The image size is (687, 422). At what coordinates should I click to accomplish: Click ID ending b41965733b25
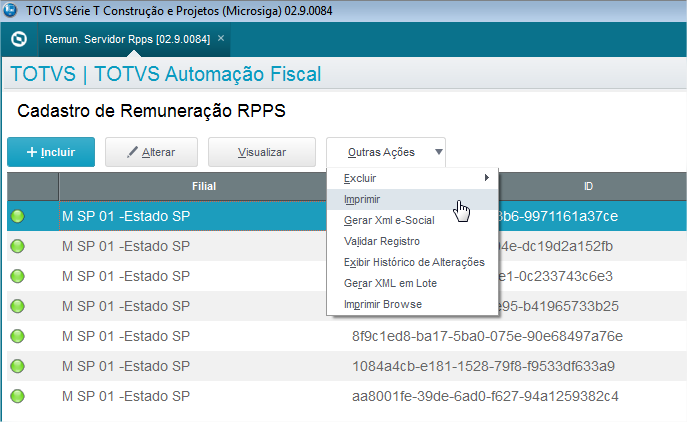coord(559,306)
